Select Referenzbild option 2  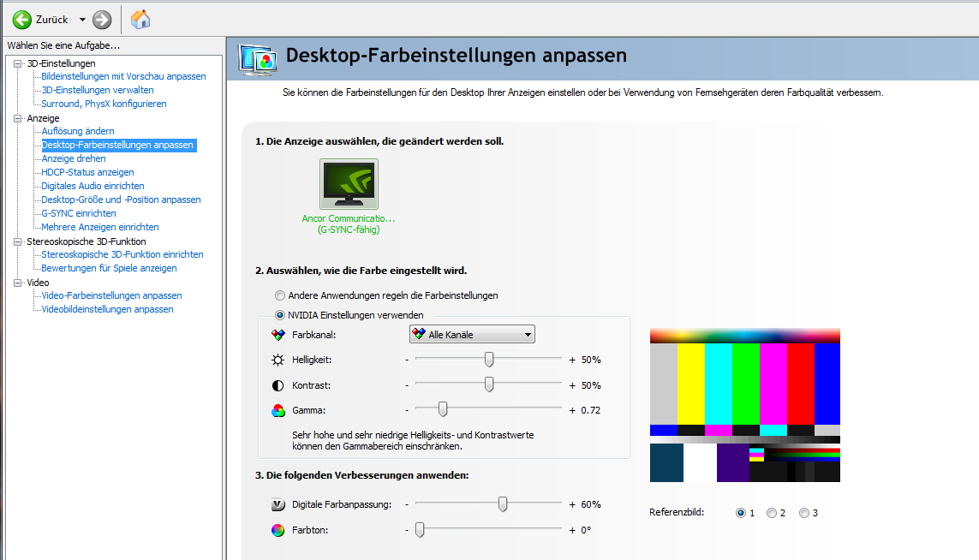coord(772,513)
